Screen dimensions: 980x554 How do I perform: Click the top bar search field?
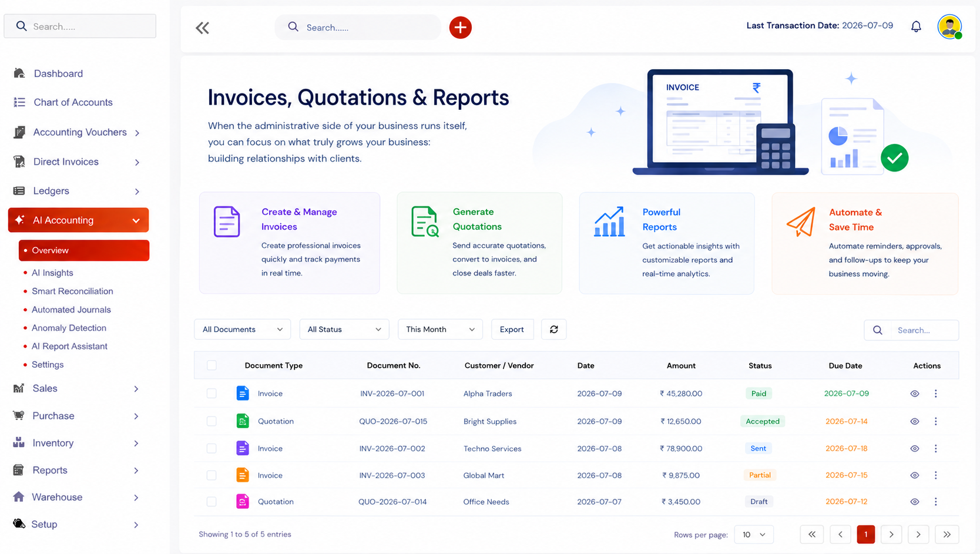pos(358,27)
